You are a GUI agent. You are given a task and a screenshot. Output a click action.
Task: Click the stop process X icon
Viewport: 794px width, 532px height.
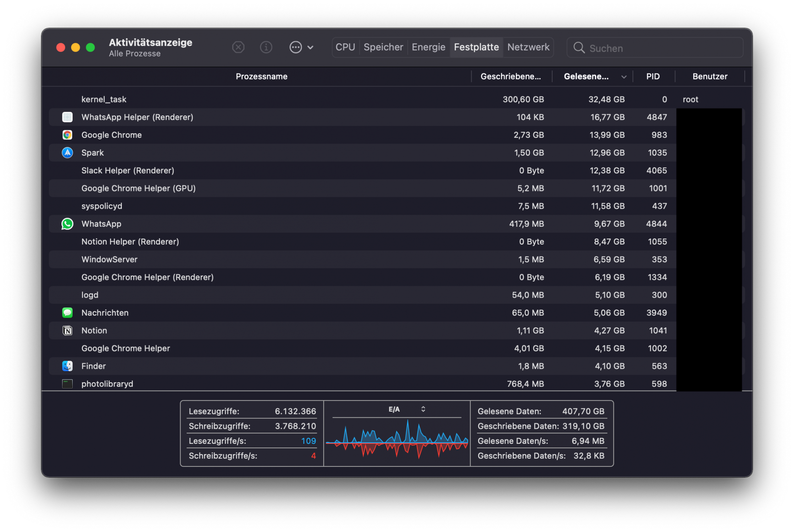(x=238, y=48)
